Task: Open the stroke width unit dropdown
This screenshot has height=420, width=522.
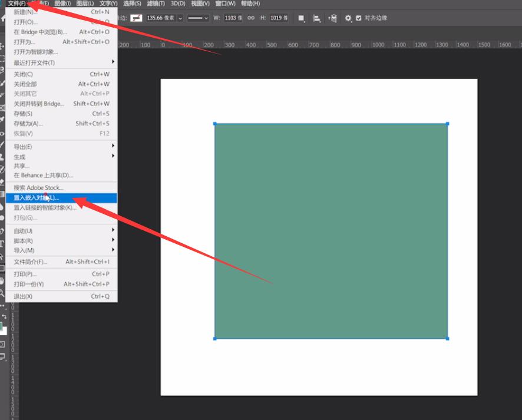Action: point(180,18)
